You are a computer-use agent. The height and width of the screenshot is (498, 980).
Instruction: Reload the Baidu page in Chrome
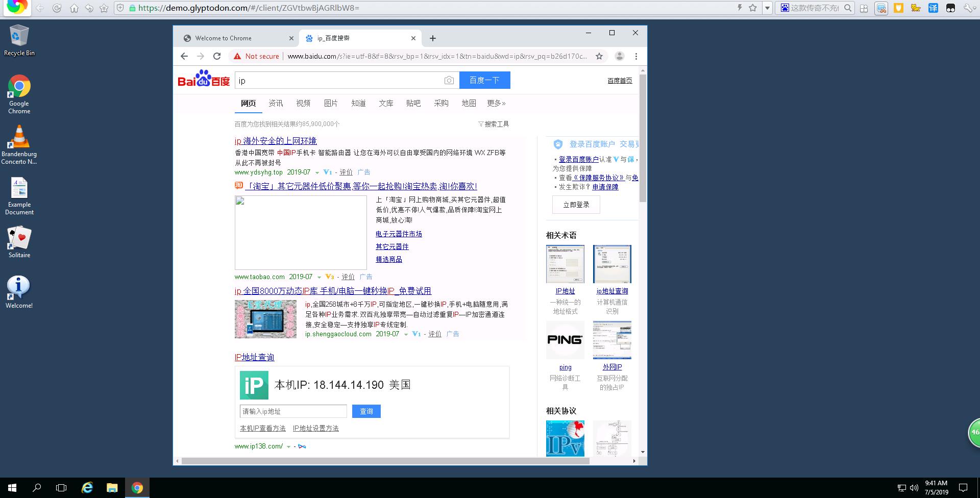[x=217, y=56]
